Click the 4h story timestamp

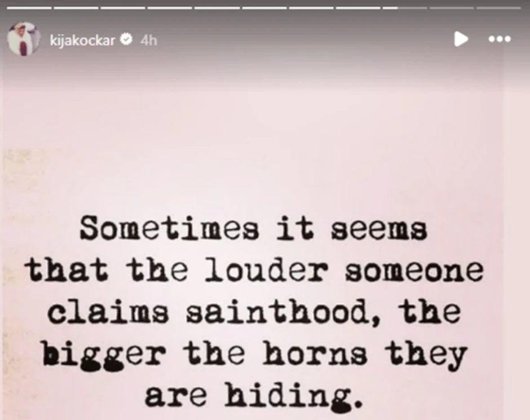[149, 40]
